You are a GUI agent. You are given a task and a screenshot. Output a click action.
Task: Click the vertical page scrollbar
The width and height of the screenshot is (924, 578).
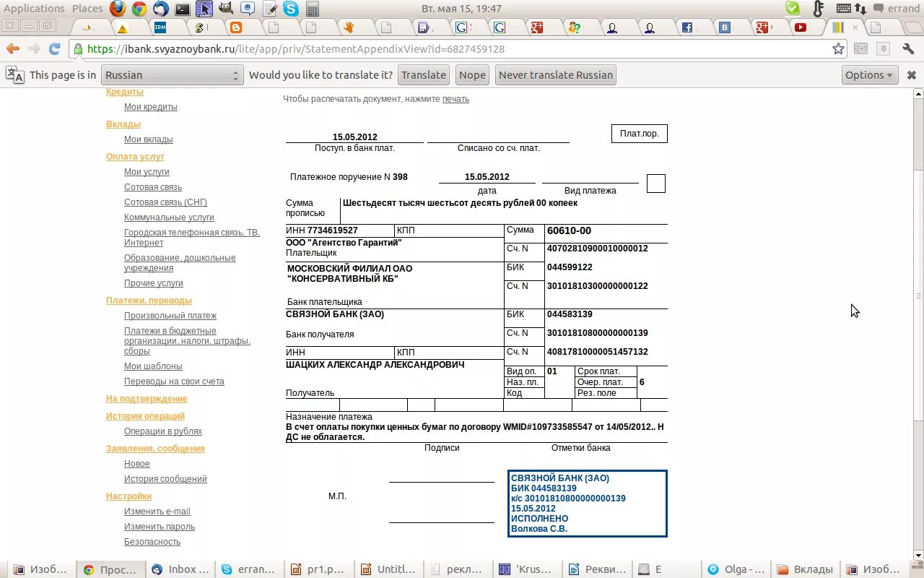tap(918, 296)
